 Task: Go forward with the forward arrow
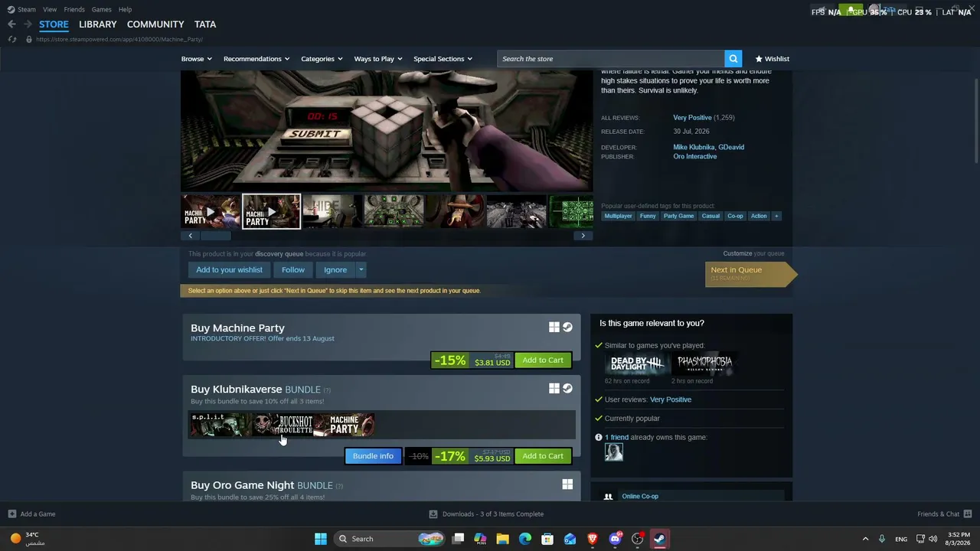tap(28, 24)
